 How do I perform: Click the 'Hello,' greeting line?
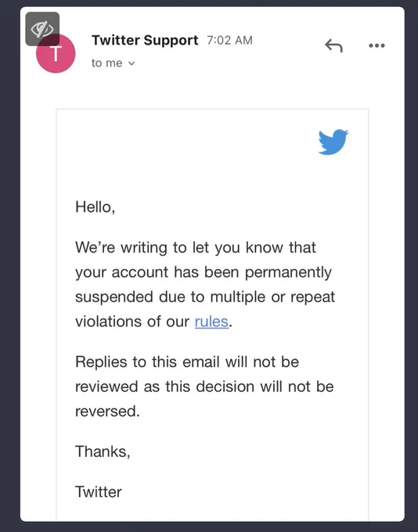[95, 207]
